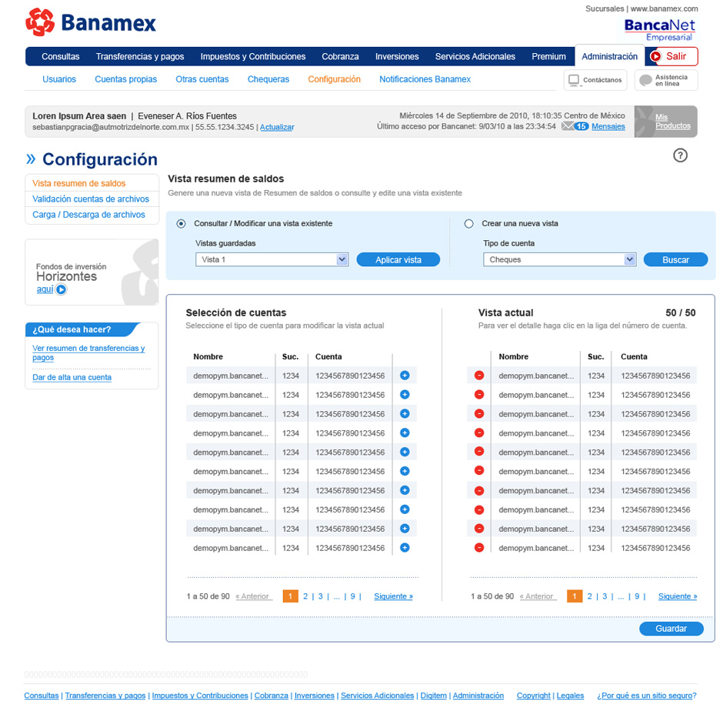This screenshot has width=723, height=728.
Task: Go to the Notificaciones Banamex submenu
Action: pyautogui.click(x=425, y=79)
